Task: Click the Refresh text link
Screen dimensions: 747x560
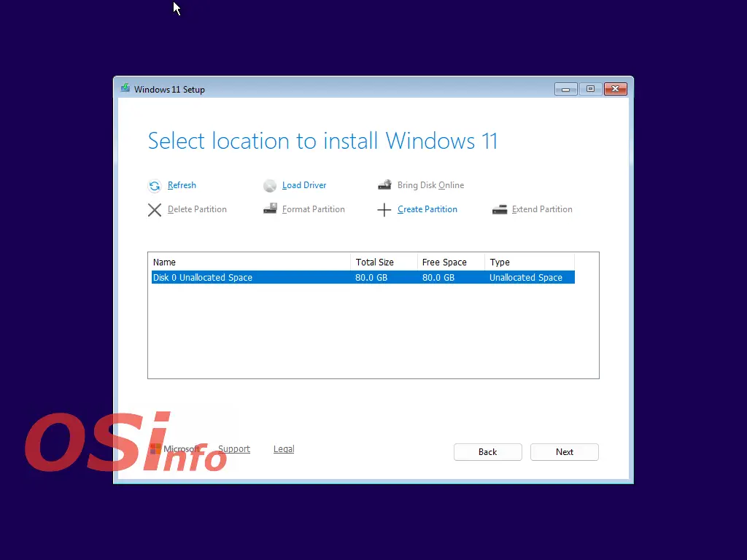Action: 182,185
